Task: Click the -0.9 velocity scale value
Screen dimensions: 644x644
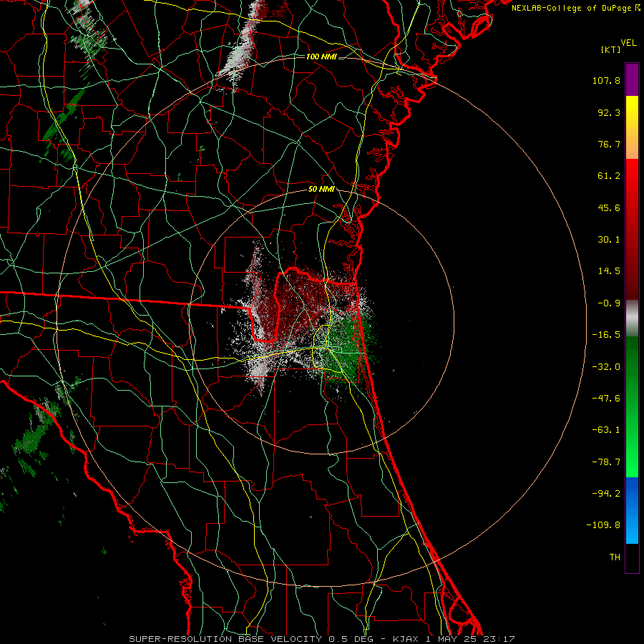Action: (x=609, y=303)
